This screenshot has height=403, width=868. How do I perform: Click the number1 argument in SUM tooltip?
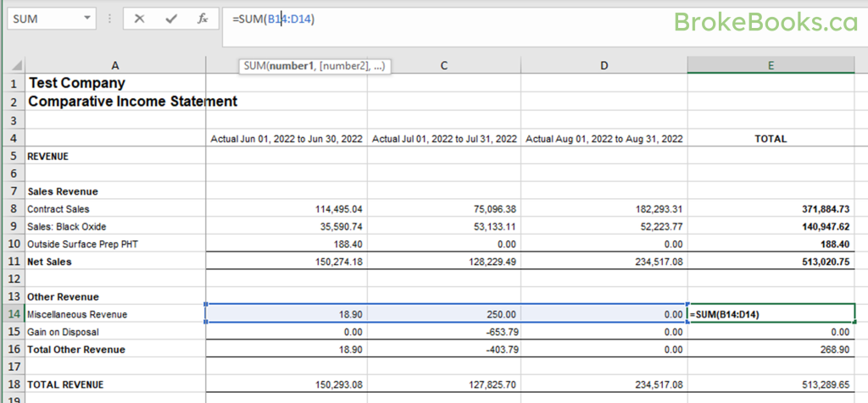pos(292,65)
